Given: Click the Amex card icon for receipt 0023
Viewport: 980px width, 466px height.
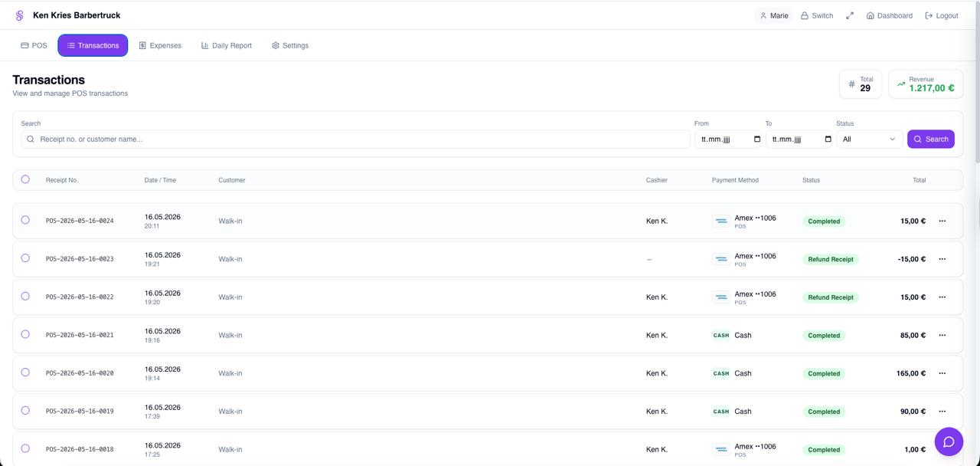Looking at the screenshot, I should [721, 259].
